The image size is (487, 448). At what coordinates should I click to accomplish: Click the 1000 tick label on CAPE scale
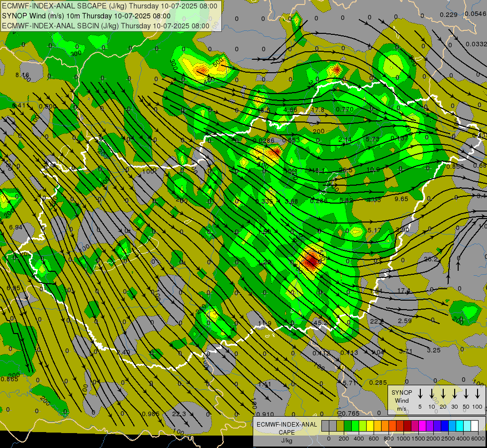403,439
